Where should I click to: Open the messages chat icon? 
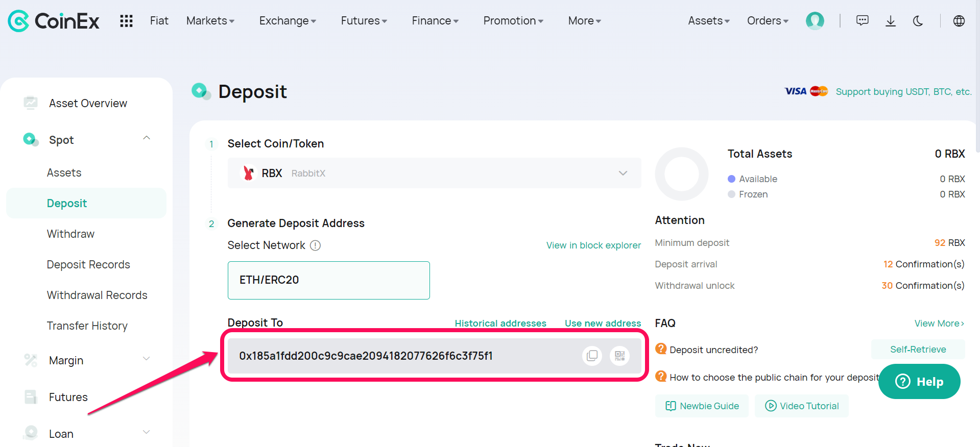[862, 21]
